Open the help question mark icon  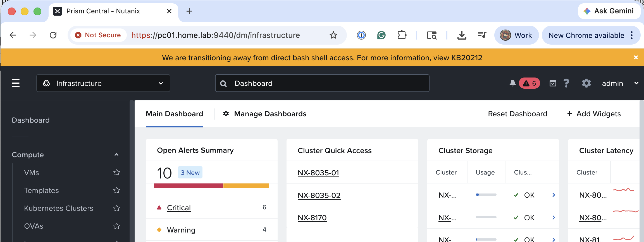566,83
